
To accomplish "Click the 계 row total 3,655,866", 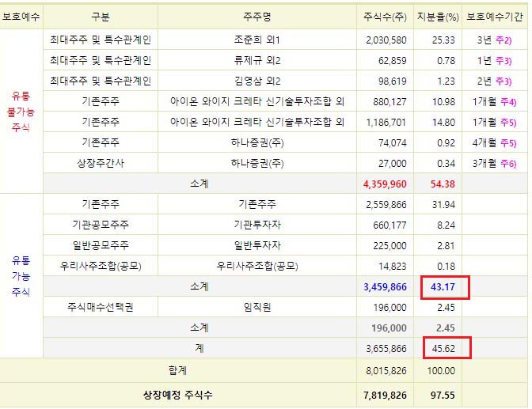I will click(x=386, y=349).
